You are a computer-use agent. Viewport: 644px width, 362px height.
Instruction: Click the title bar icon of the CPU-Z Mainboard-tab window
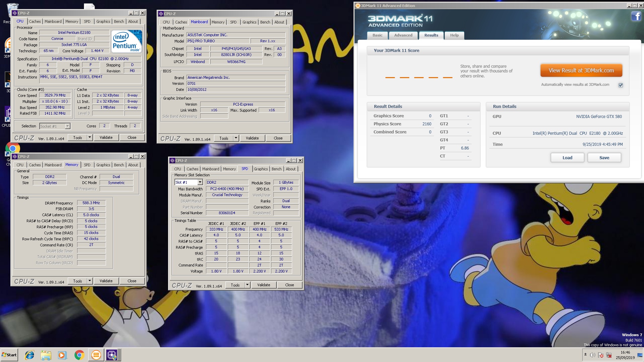(161, 14)
